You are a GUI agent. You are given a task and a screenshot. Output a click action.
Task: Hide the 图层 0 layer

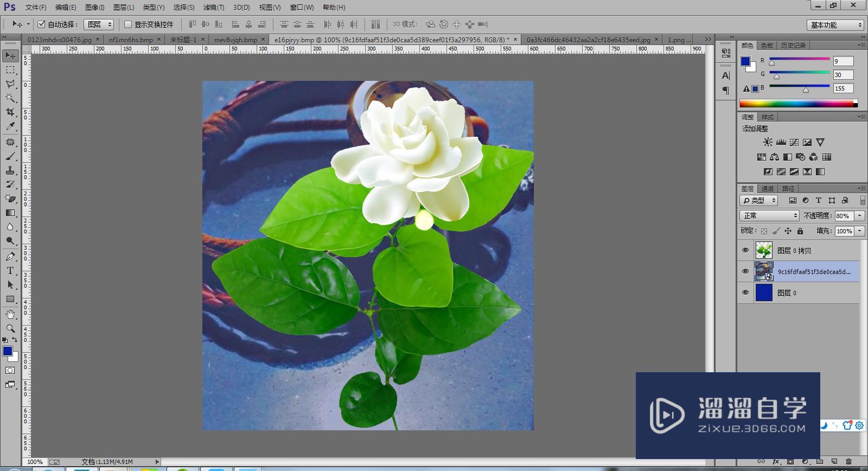(x=745, y=292)
